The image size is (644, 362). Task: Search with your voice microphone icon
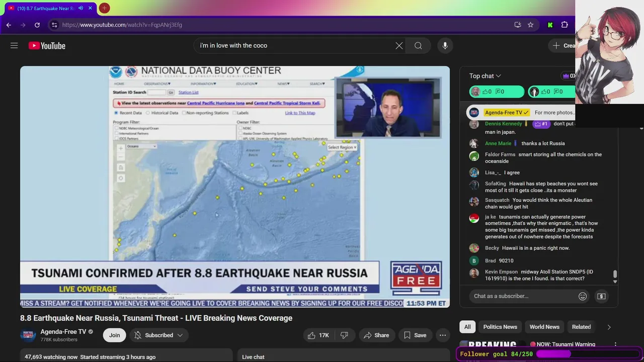click(445, 46)
